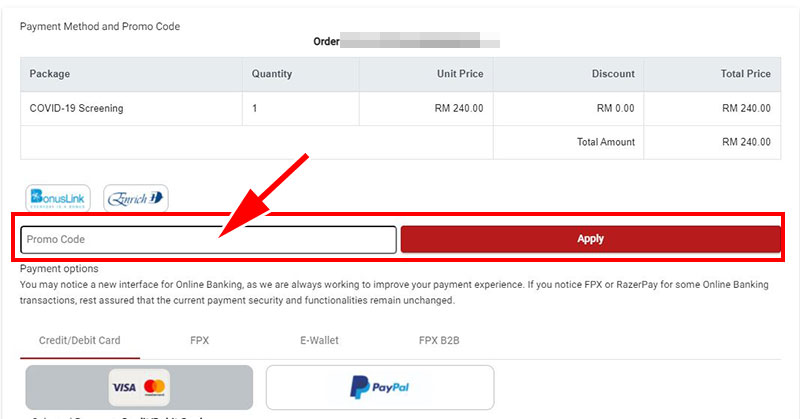Screen dimensions: 800x419
Task: Click the Quantity column header
Action: tap(272, 73)
